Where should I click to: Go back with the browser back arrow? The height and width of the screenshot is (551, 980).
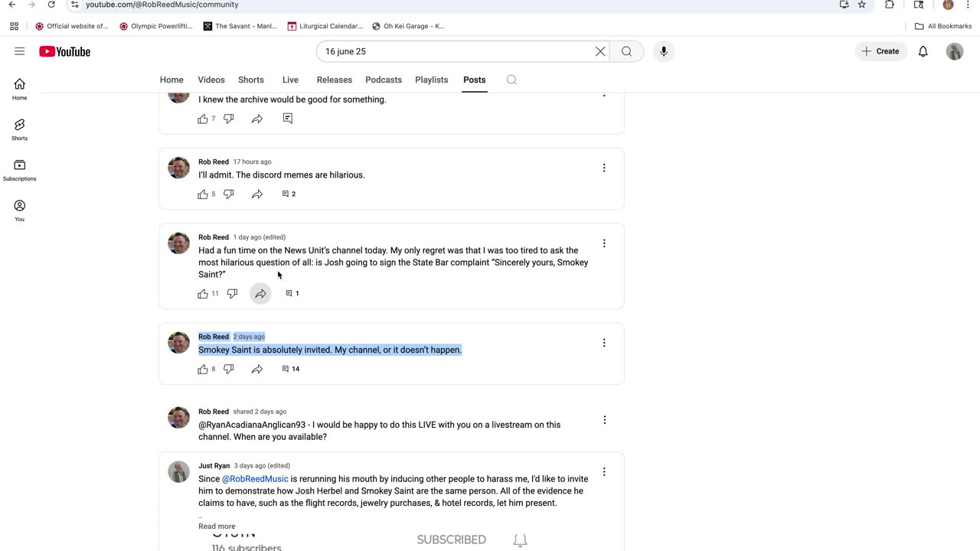point(11,5)
